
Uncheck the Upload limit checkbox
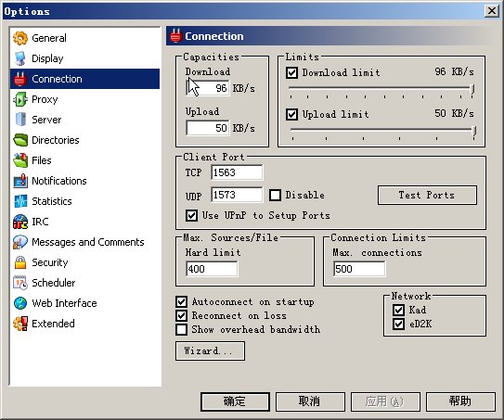point(291,114)
